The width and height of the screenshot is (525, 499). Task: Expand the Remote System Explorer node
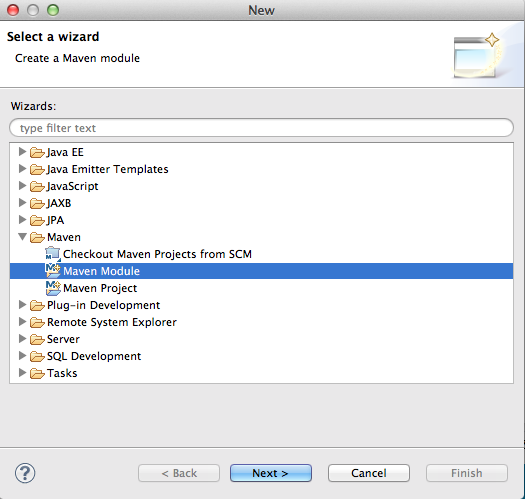coord(22,322)
